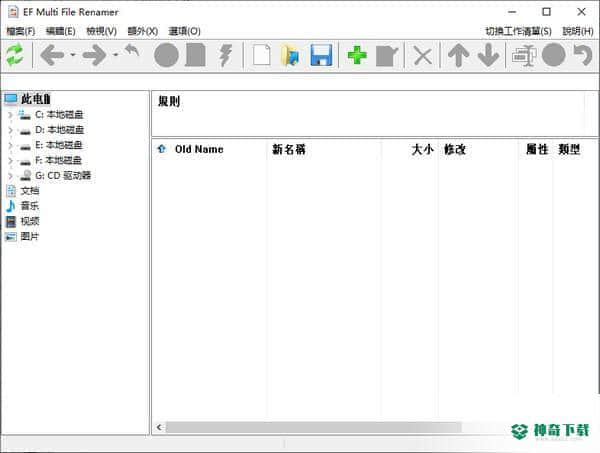Open the 編輯(E) menu
Screen dimensions: 600x453
click(x=60, y=31)
